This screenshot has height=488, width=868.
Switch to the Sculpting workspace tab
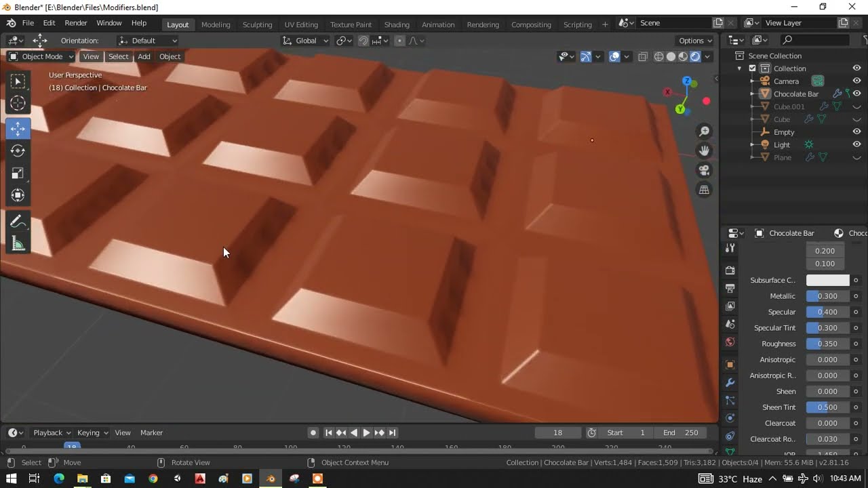258,24
